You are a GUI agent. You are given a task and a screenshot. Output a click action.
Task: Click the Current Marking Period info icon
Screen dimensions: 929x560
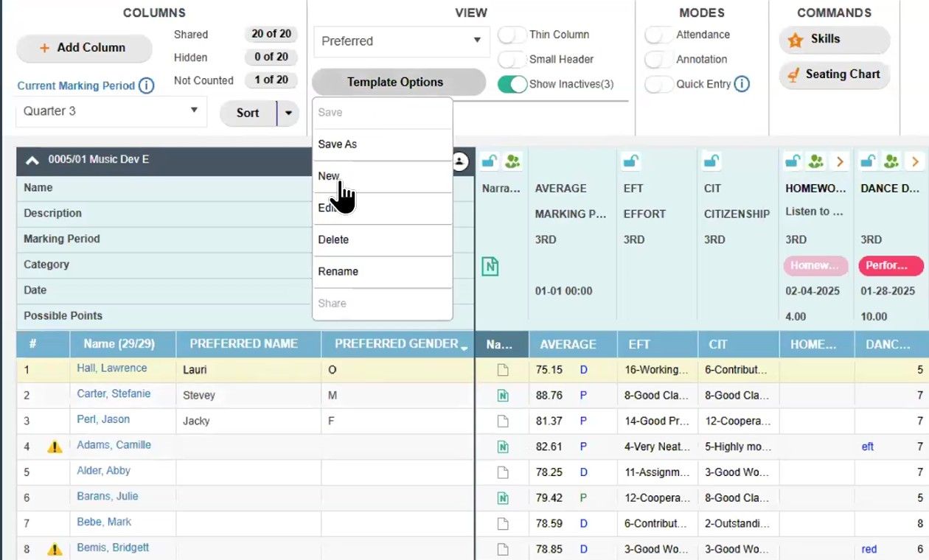(146, 85)
